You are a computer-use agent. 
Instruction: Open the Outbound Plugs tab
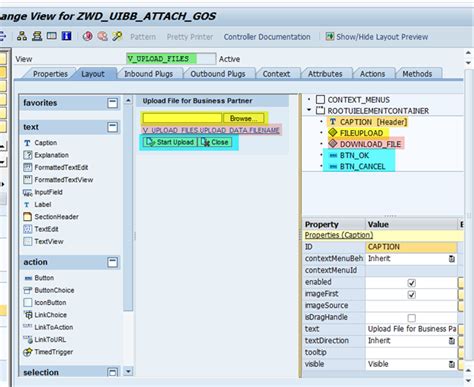tap(218, 74)
